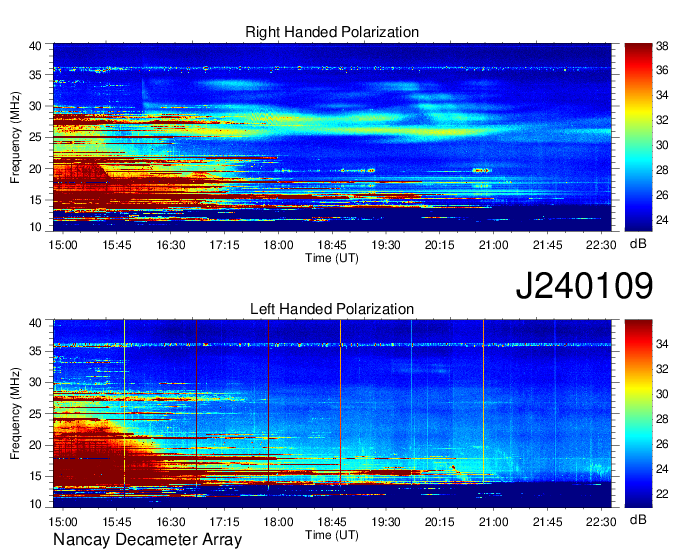
Task: Click "30" frequency tick on Right Handed plot
Action: coord(35,106)
